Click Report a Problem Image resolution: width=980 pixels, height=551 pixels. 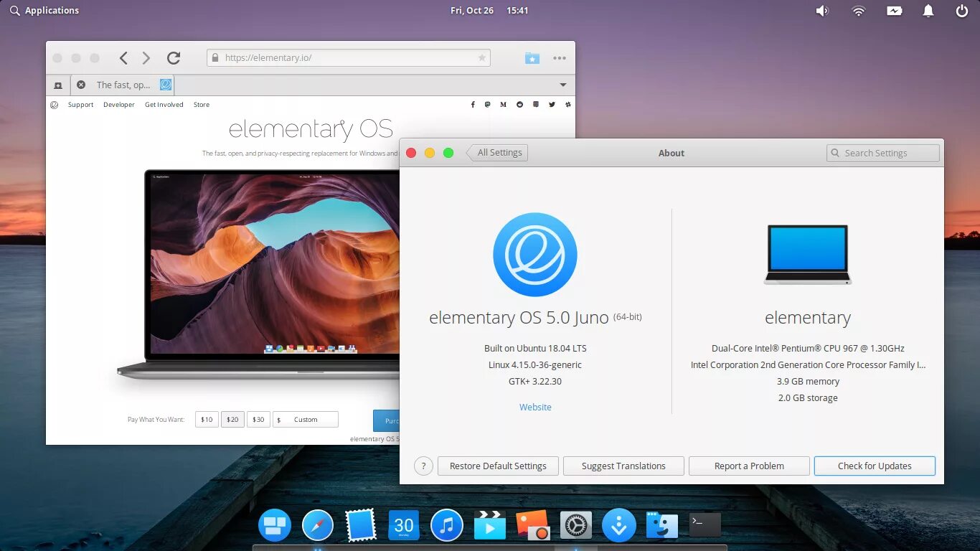coord(749,466)
